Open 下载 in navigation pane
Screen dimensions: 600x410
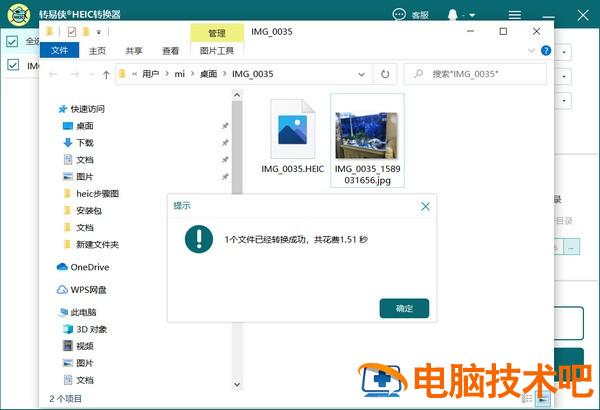(78, 142)
